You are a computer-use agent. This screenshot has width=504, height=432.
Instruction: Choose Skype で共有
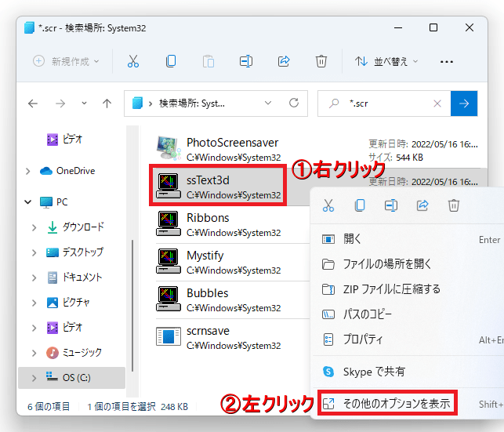(408, 372)
